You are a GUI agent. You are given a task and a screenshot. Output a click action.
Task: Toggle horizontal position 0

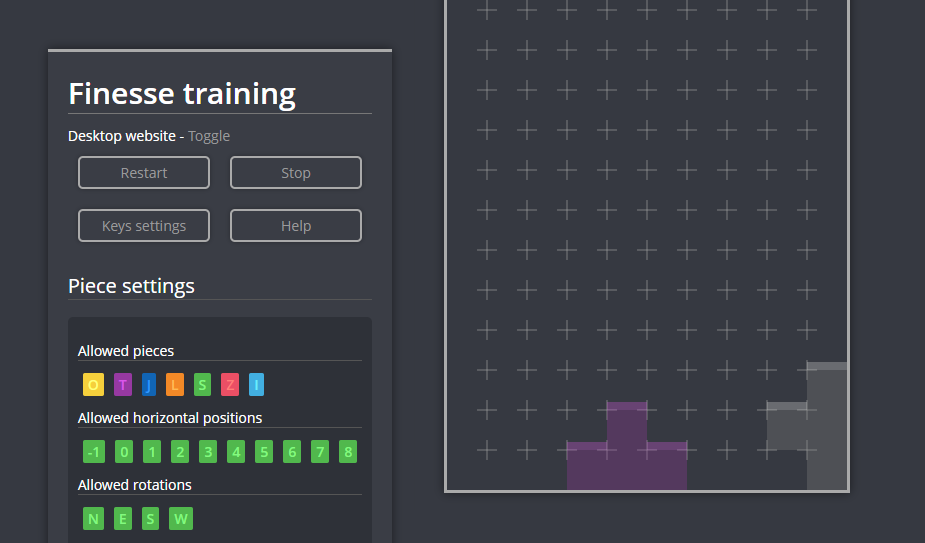point(123,452)
